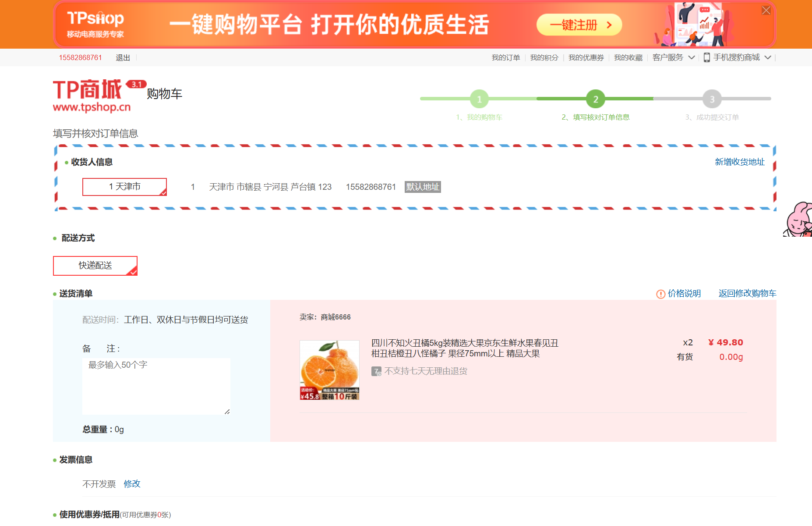Click the 默认地址 tag

[422, 187]
